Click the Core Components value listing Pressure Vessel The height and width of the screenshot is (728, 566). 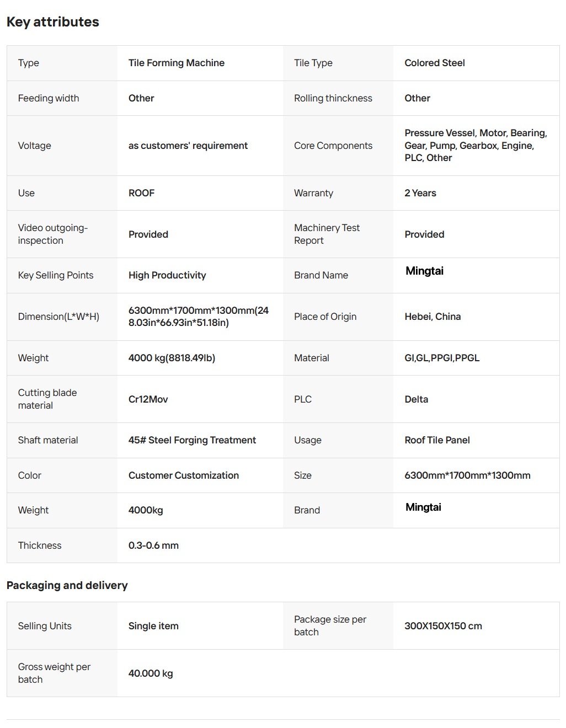(x=476, y=146)
